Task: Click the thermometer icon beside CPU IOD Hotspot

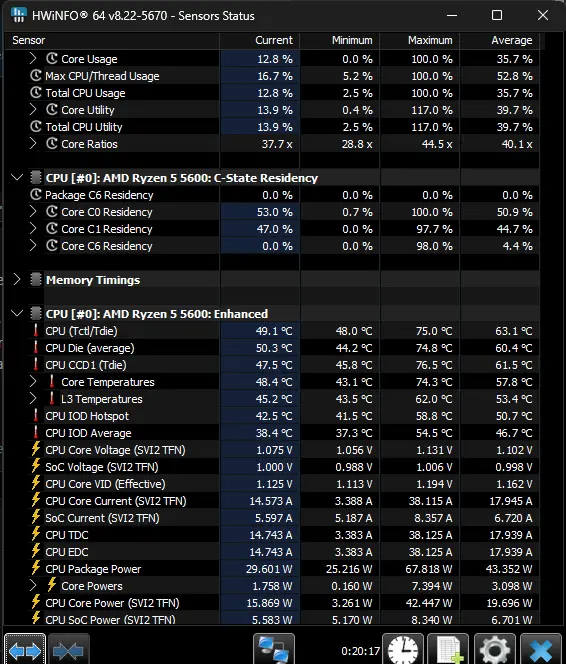Action: (x=36, y=416)
